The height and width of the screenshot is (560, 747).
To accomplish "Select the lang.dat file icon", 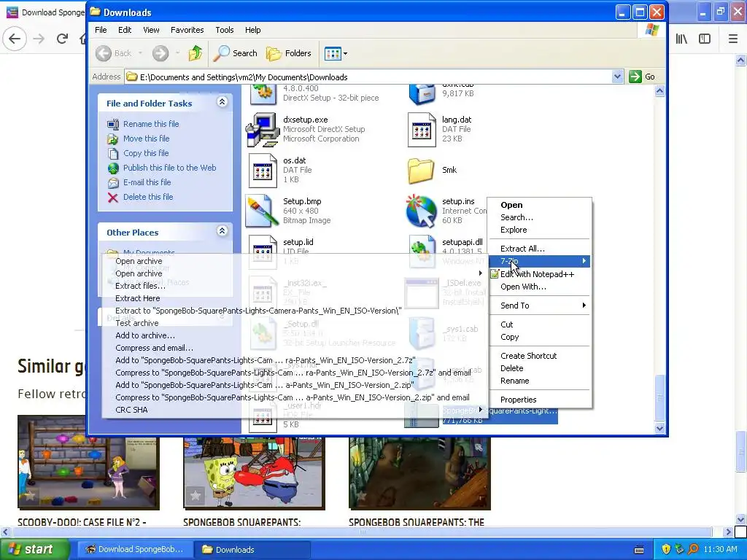I will coord(422,129).
